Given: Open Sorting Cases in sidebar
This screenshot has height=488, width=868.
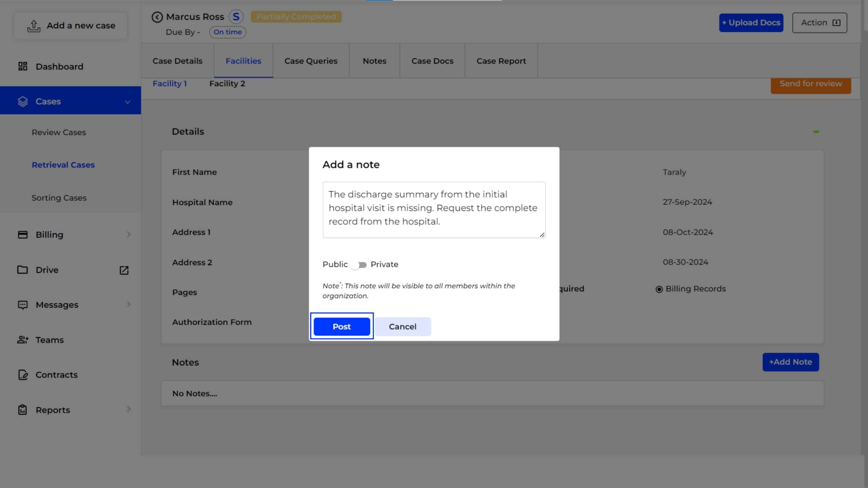Looking at the screenshot, I should tap(59, 198).
